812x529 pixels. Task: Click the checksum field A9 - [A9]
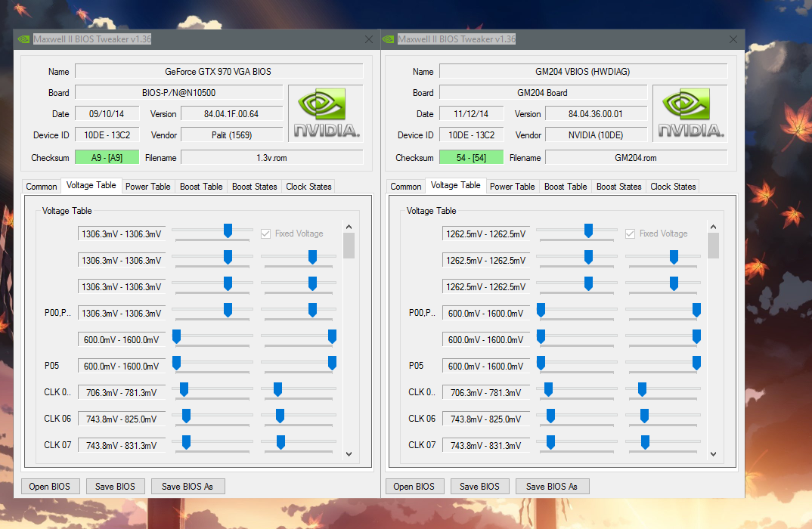pos(107,157)
